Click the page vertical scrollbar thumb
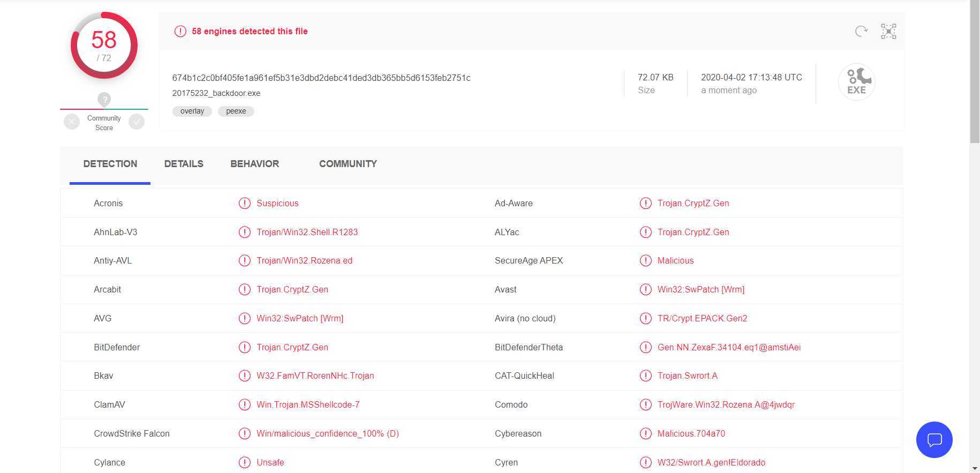 pyautogui.click(x=975, y=72)
